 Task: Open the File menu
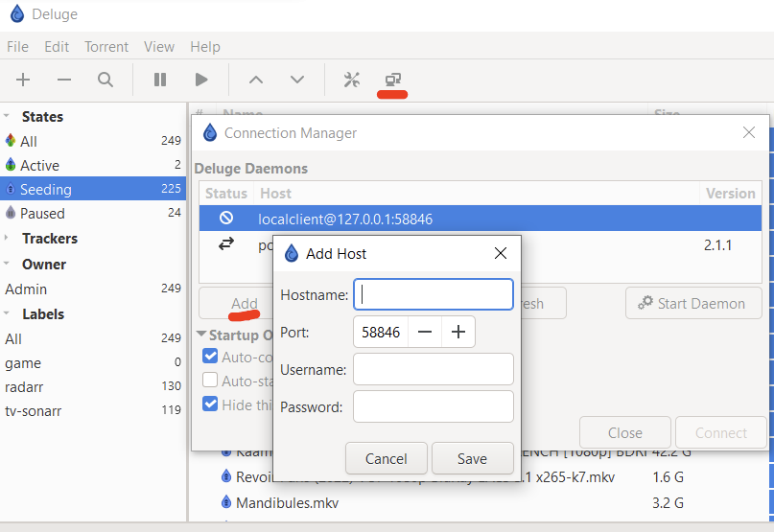18,46
